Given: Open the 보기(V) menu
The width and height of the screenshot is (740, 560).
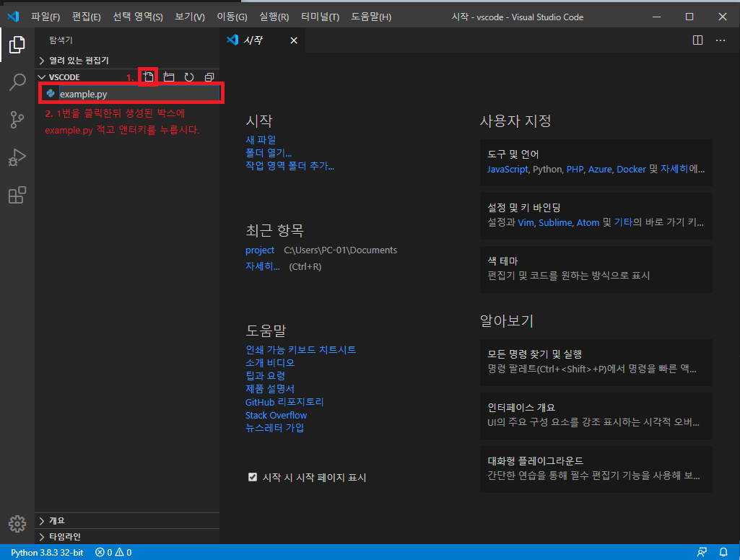Looking at the screenshot, I should click(x=190, y=17).
